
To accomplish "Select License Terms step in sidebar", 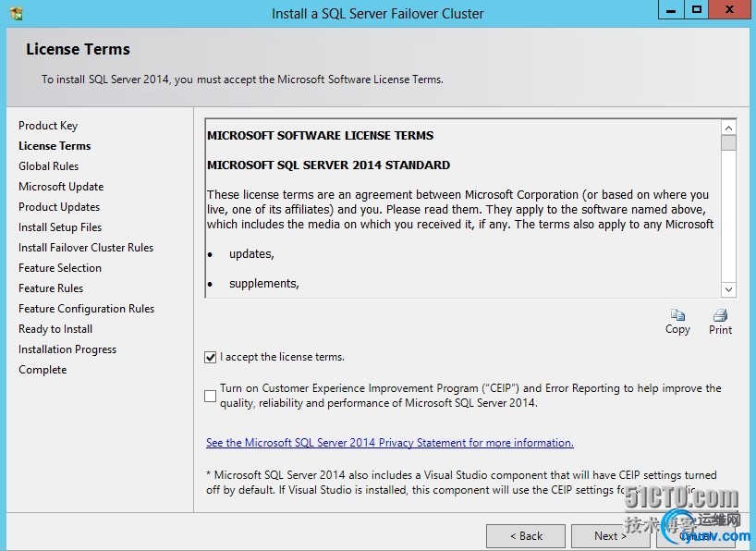I will coord(55,146).
